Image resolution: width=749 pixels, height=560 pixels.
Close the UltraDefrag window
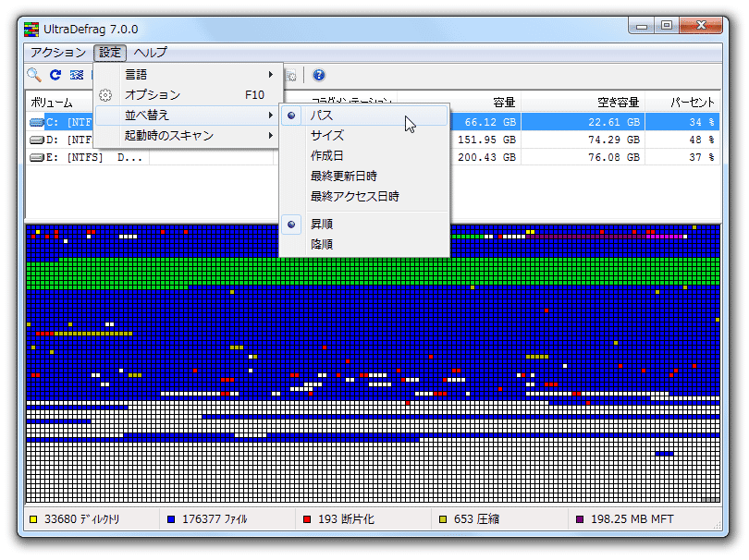click(x=701, y=26)
